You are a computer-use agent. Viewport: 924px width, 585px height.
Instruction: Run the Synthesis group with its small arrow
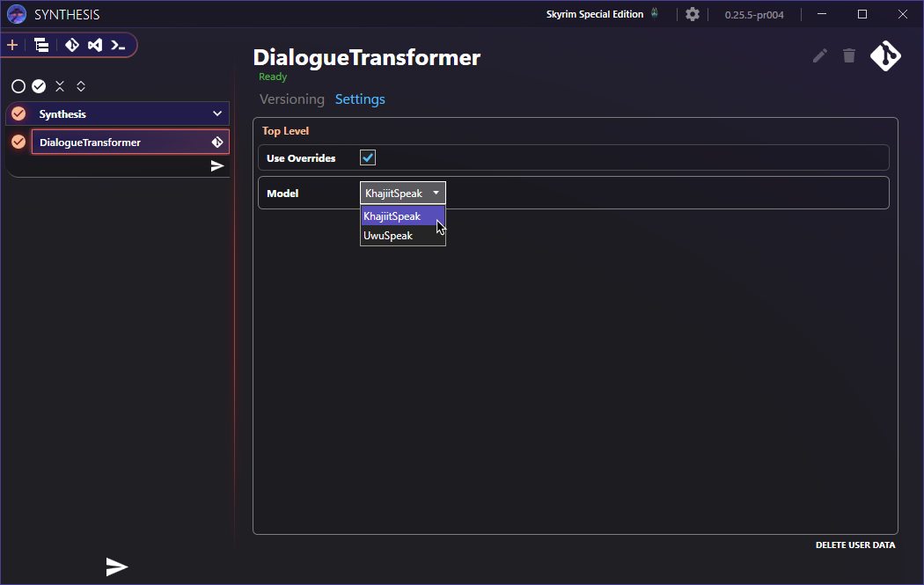217,166
